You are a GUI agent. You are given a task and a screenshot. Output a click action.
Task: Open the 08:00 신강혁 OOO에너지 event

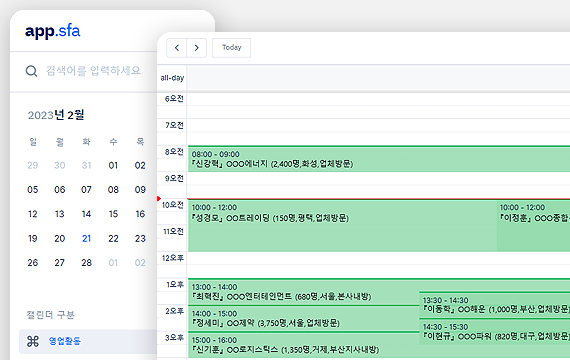[379, 159]
